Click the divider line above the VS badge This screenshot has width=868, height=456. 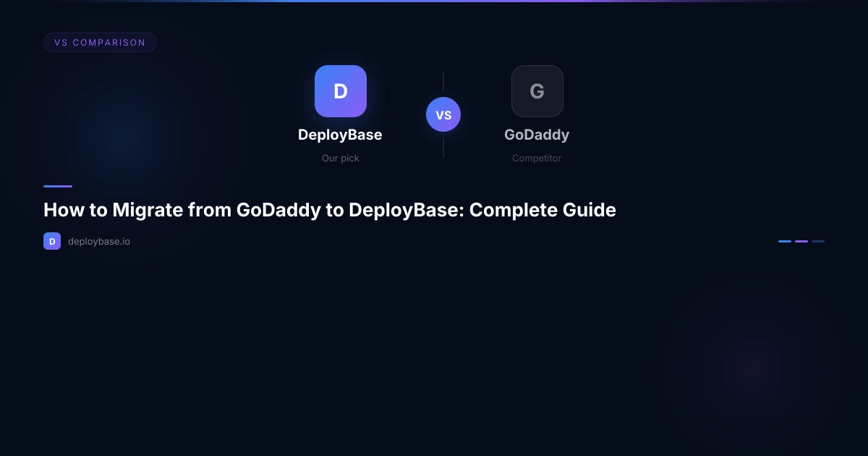(x=443, y=81)
